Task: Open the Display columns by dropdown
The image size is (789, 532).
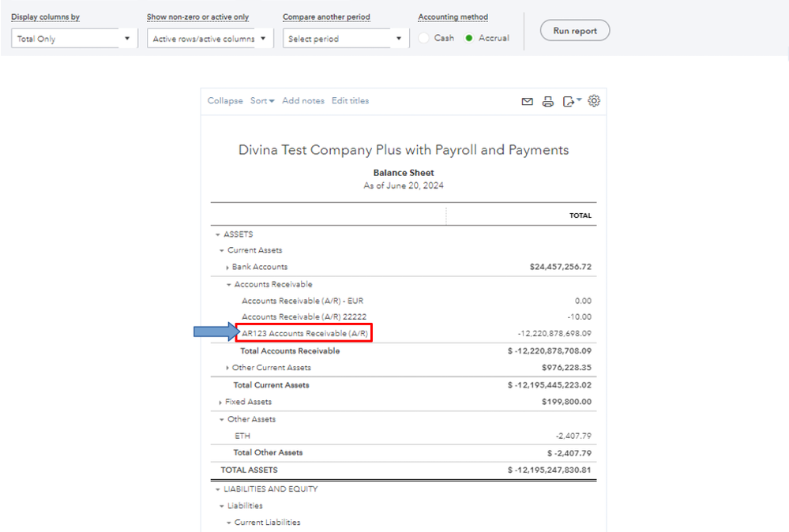Action: pos(74,39)
